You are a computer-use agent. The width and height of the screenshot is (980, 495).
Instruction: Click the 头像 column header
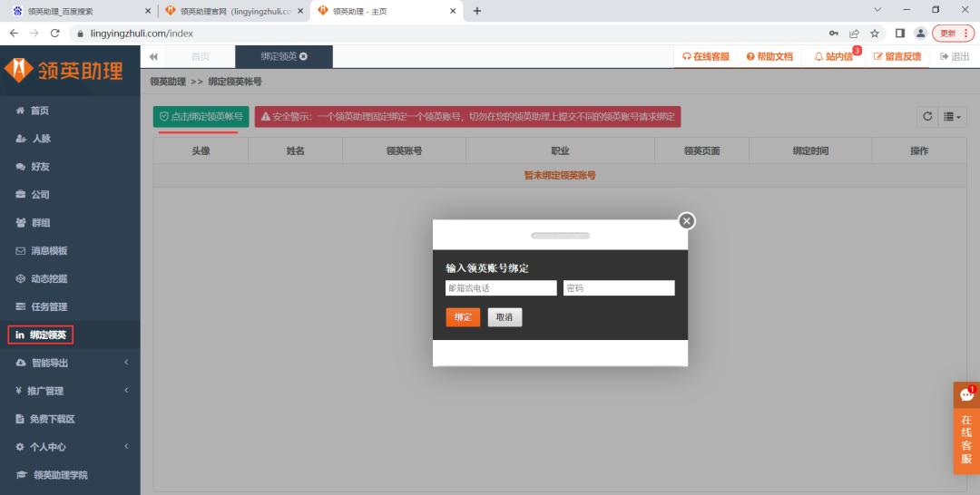201,151
